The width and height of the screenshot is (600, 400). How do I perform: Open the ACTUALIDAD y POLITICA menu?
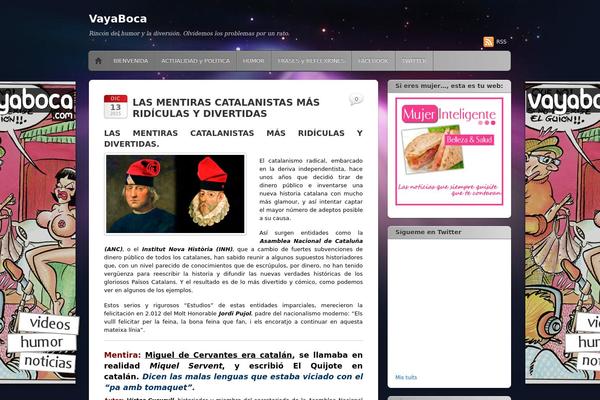[x=196, y=61]
